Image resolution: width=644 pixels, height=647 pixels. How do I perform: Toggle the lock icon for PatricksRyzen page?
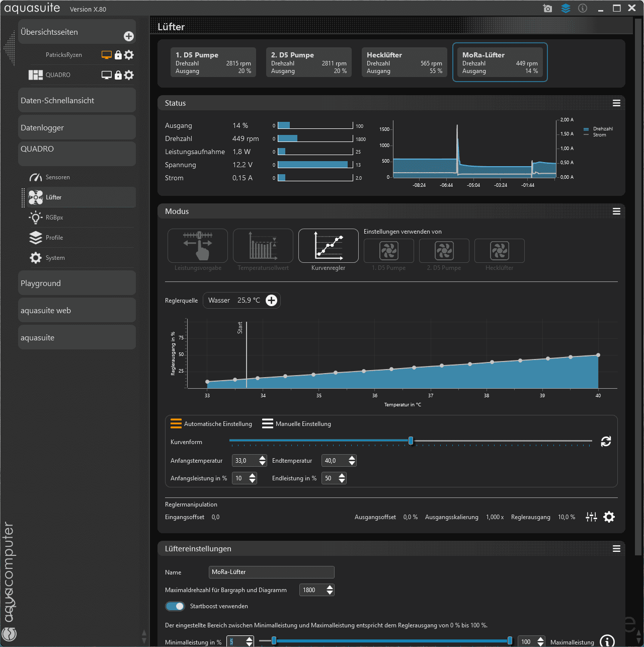click(x=118, y=55)
